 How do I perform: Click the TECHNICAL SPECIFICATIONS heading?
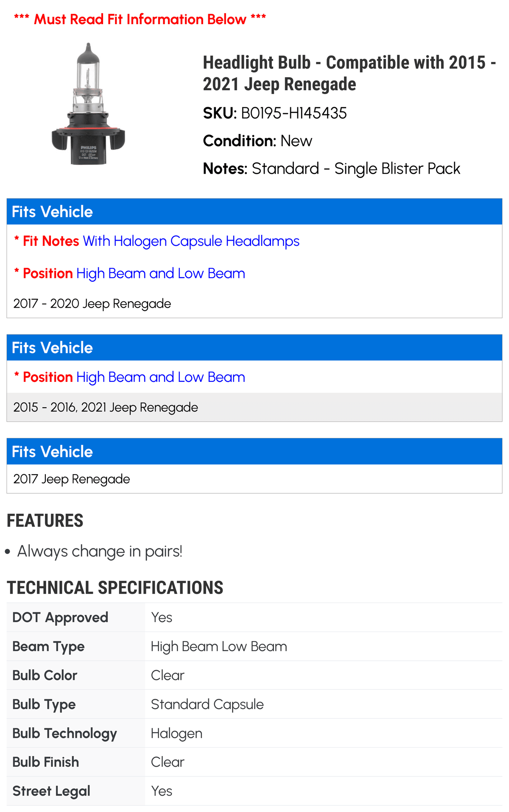115,588
